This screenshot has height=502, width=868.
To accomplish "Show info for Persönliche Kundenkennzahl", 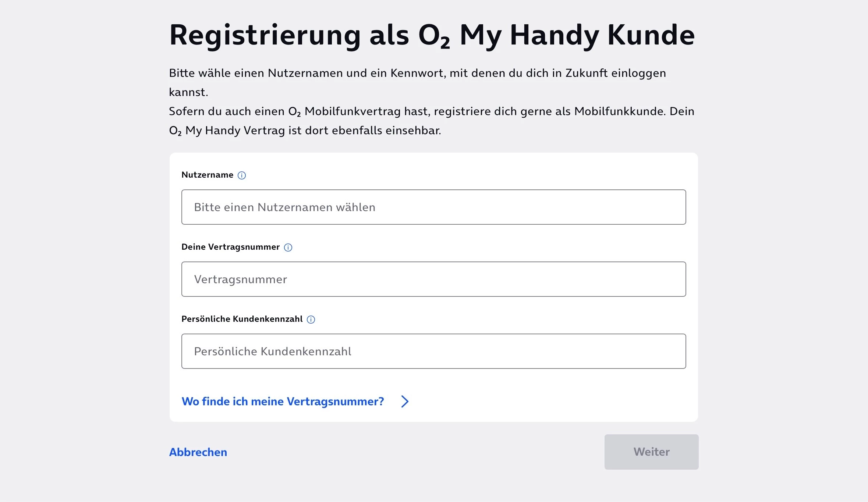I will (311, 320).
